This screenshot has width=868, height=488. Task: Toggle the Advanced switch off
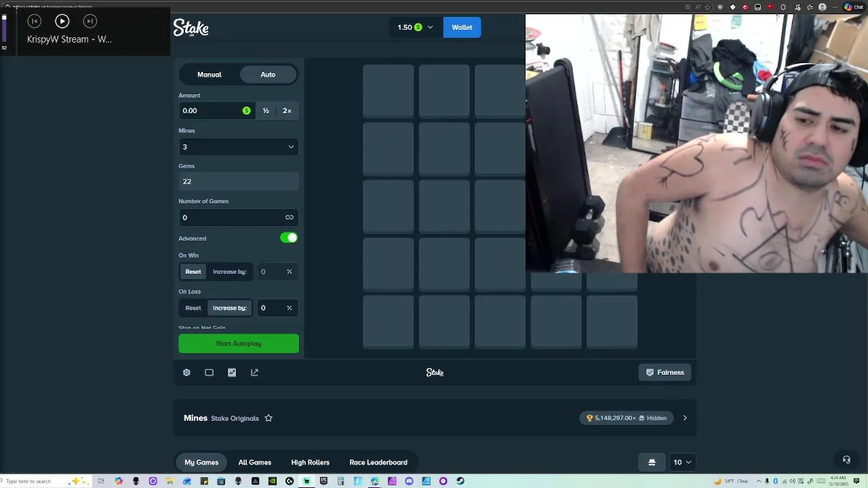coord(289,238)
